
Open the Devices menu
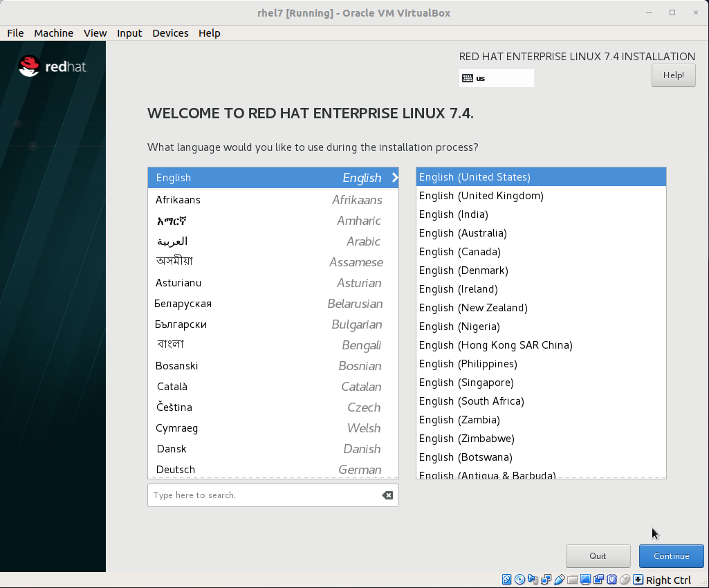point(170,33)
